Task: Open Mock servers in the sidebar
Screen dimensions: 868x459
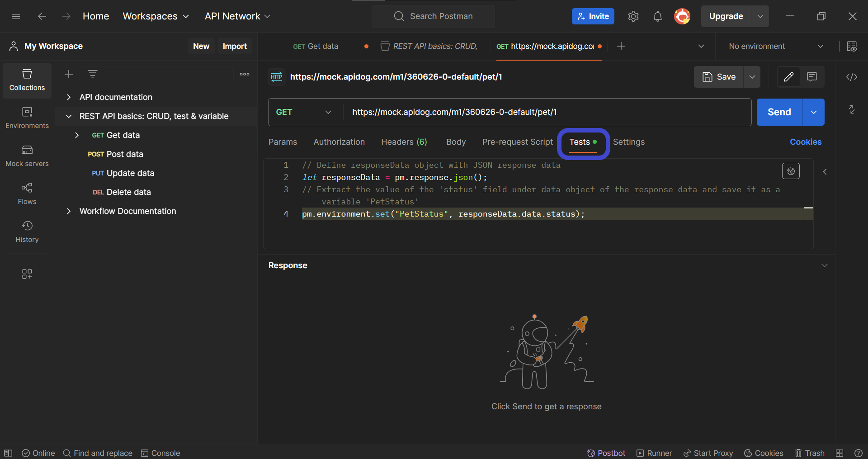Action: 27,156
